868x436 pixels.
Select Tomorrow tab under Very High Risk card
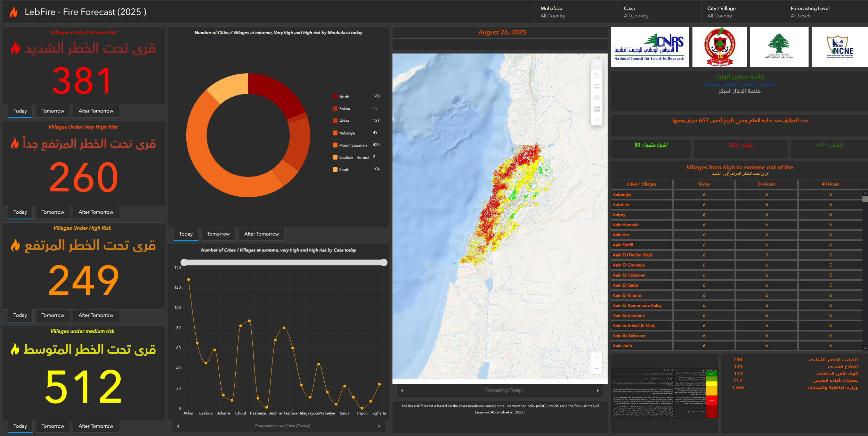coord(53,212)
